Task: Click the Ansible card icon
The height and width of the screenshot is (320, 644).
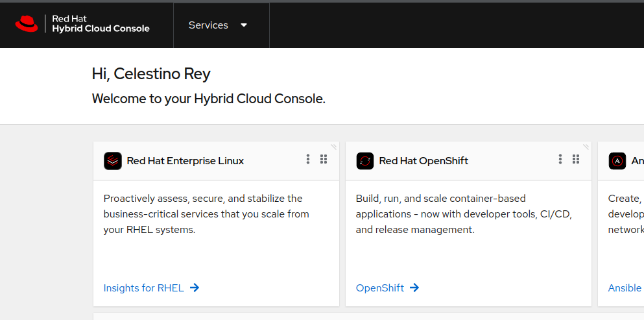Action: 617,161
